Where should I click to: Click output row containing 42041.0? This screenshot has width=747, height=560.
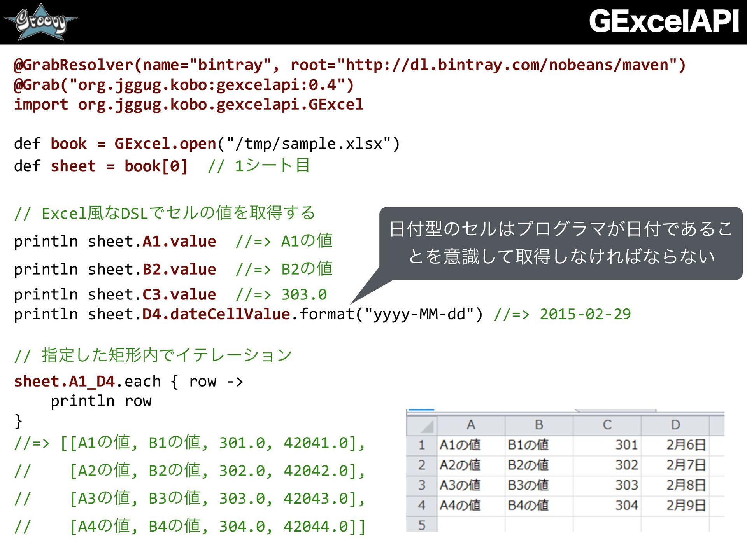point(189,443)
